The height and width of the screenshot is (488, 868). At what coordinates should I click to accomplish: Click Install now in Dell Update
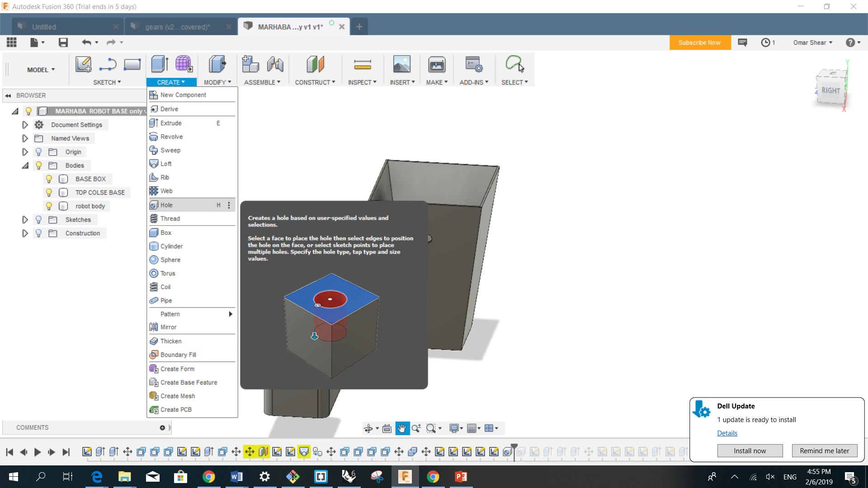[750, 450]
